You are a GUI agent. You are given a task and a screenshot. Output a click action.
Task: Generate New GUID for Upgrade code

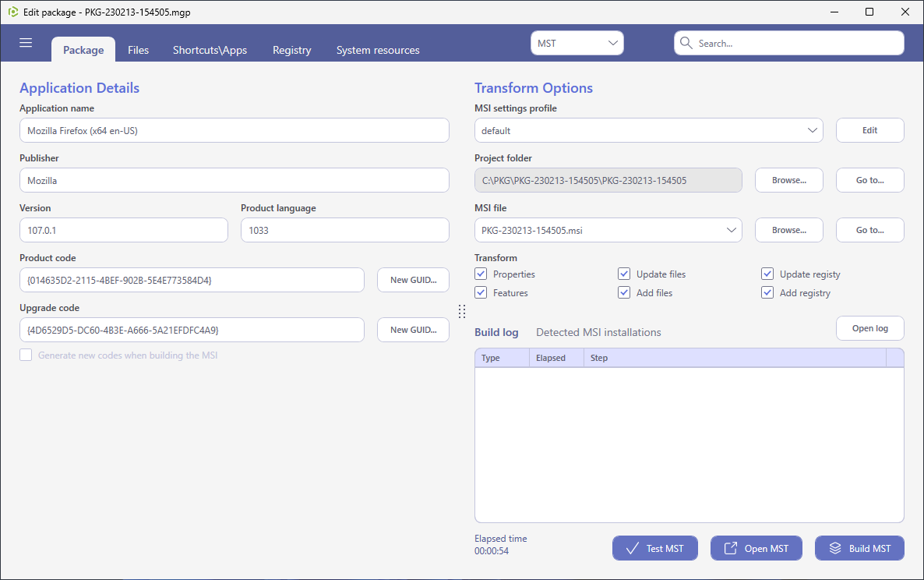coord(413,330)
